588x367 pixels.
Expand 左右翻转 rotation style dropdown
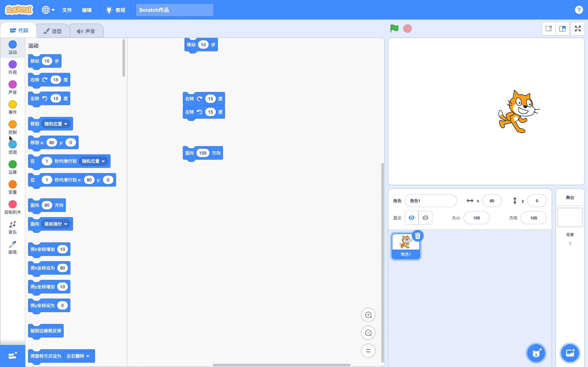pos(78,356)
